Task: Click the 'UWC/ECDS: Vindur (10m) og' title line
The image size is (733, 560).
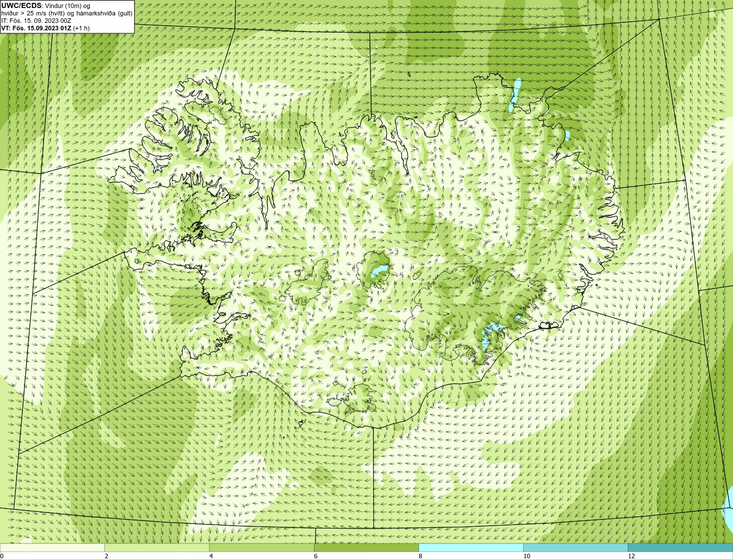Action: coord(46,5)
